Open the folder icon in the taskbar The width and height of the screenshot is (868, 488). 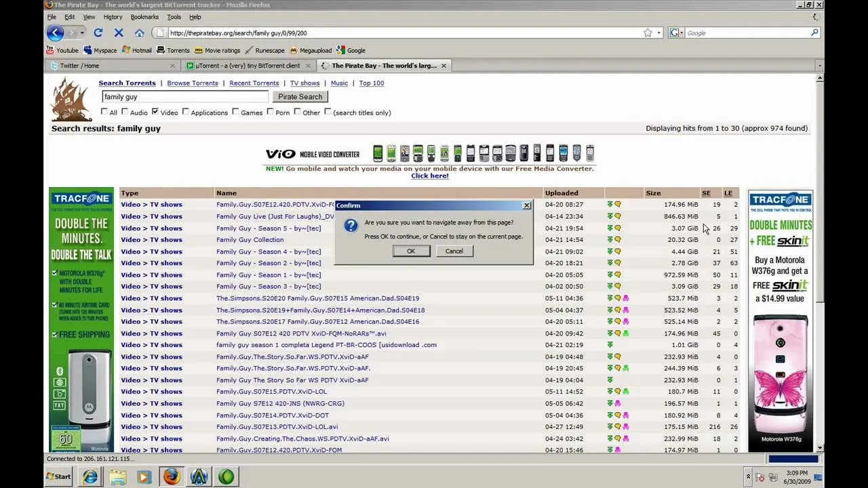117,476
